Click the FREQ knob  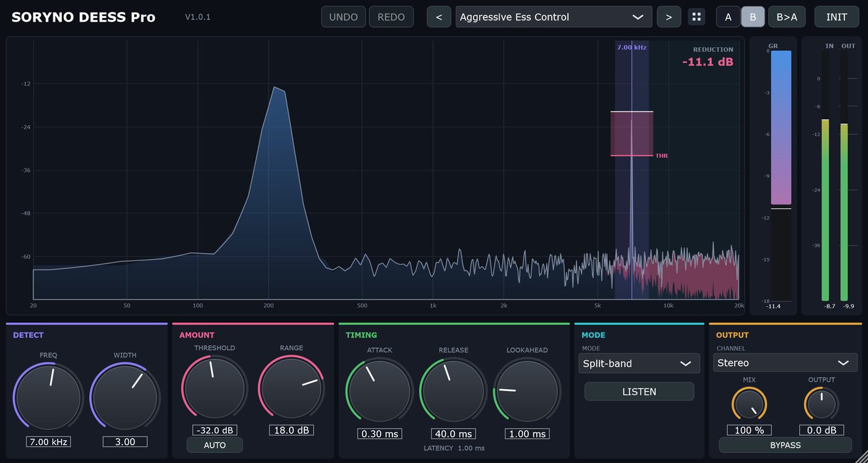coord(48,397)
